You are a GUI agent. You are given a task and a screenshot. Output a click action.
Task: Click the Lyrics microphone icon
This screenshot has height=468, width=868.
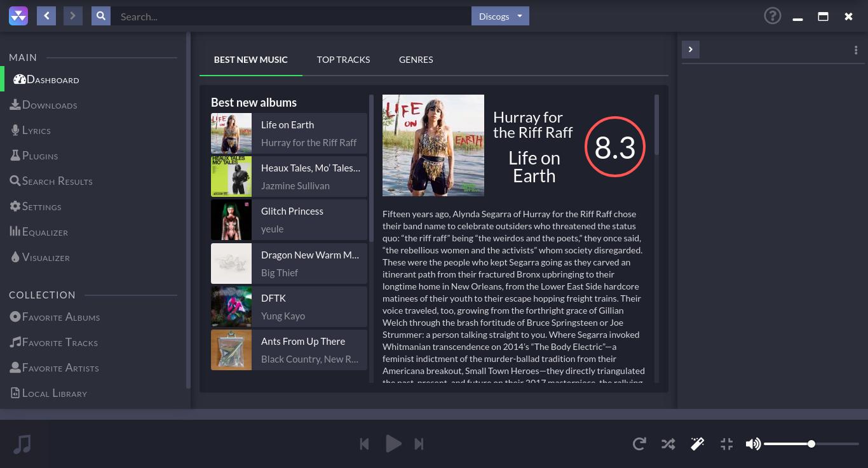coord(15,130)
